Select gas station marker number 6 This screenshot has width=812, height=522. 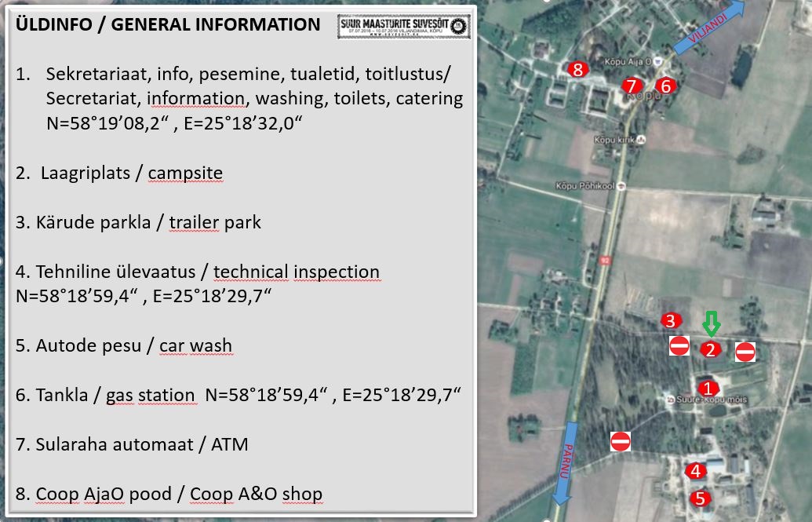665,86
